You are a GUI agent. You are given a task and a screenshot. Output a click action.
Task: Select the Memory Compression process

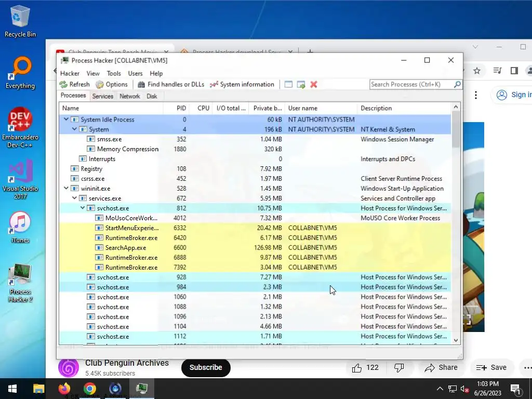[255, 149]
